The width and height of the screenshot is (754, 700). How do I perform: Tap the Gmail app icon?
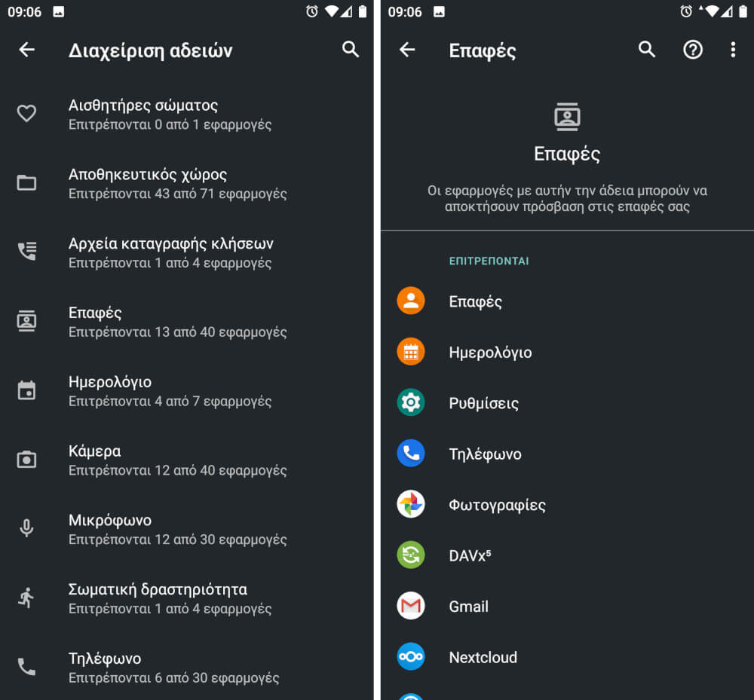coord(411,606)
